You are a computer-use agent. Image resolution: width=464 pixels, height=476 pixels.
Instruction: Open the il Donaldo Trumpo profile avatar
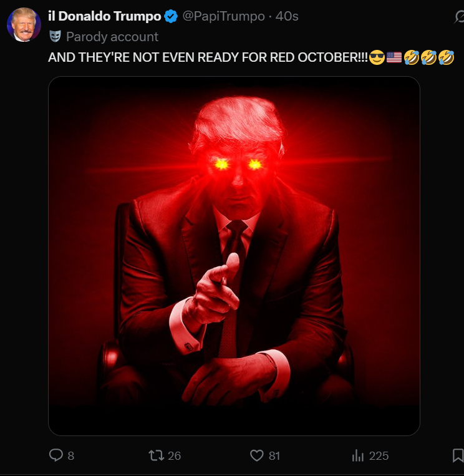pos(24,24)
